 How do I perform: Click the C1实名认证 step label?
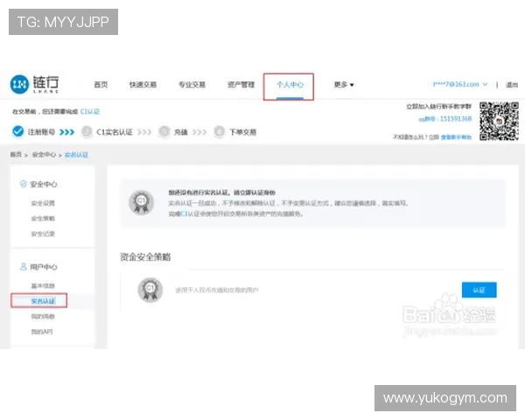pos(114,132)
